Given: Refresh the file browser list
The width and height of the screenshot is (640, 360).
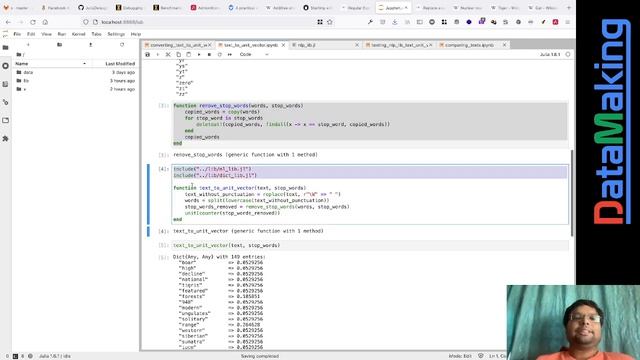Looking at the screenshot, I should pos(122,44).
